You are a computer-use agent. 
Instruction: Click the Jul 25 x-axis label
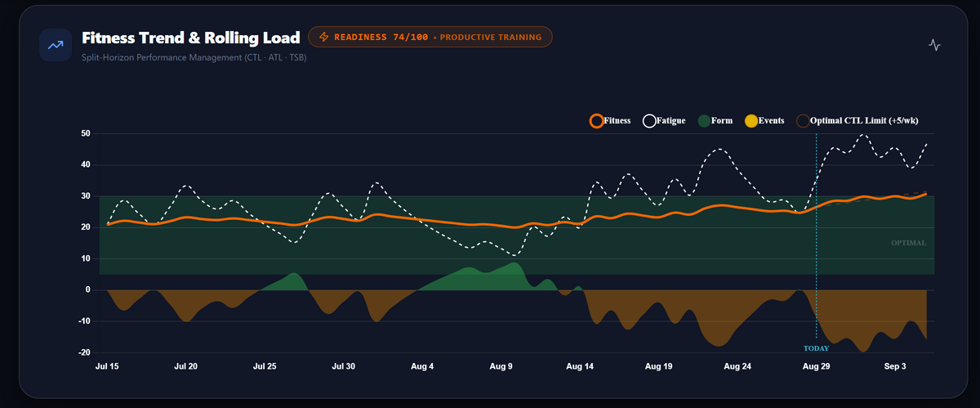click(265, 366)
